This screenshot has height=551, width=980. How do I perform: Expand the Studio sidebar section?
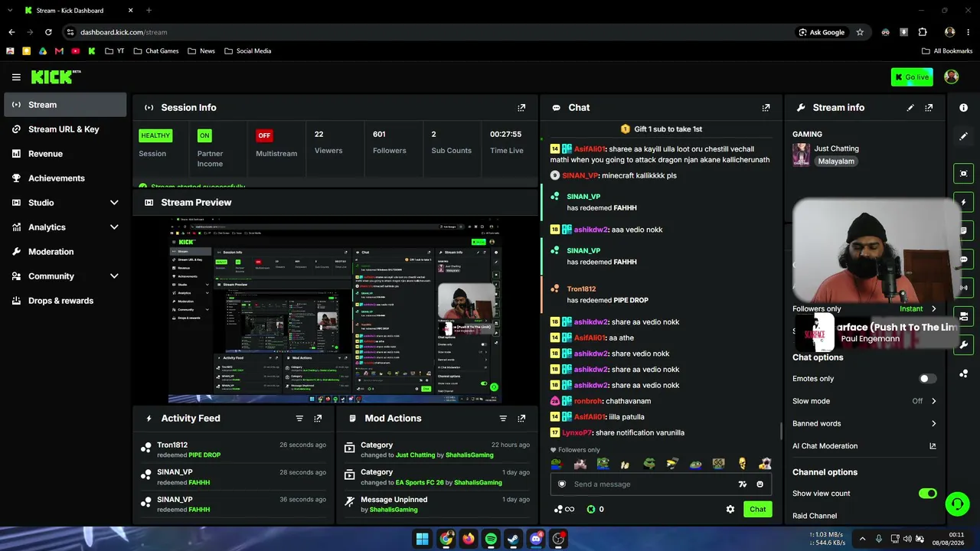[x=65, y=203]
